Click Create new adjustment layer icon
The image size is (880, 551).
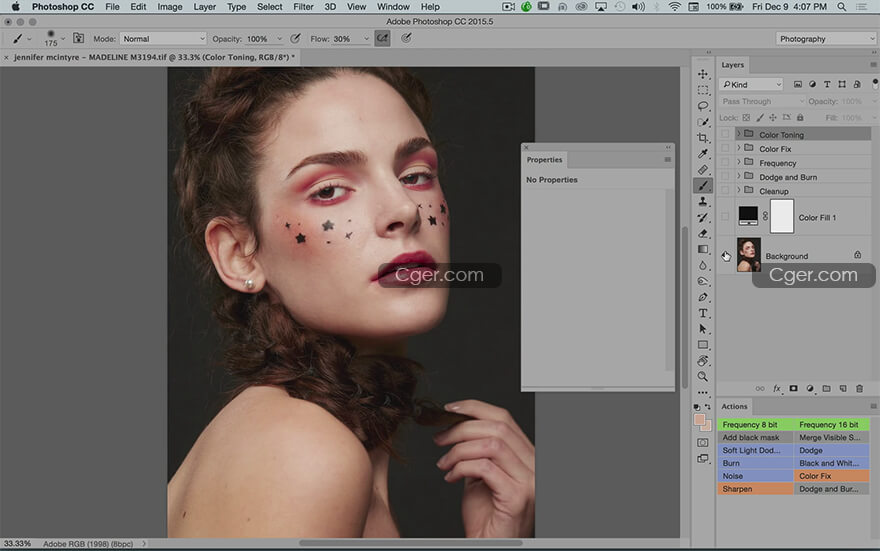[810, 388]
